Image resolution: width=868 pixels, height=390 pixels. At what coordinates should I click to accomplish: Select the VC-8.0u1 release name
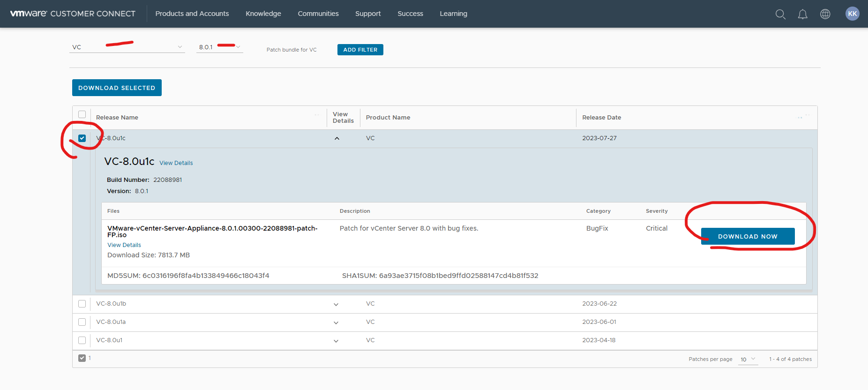(x=109, y=340)
